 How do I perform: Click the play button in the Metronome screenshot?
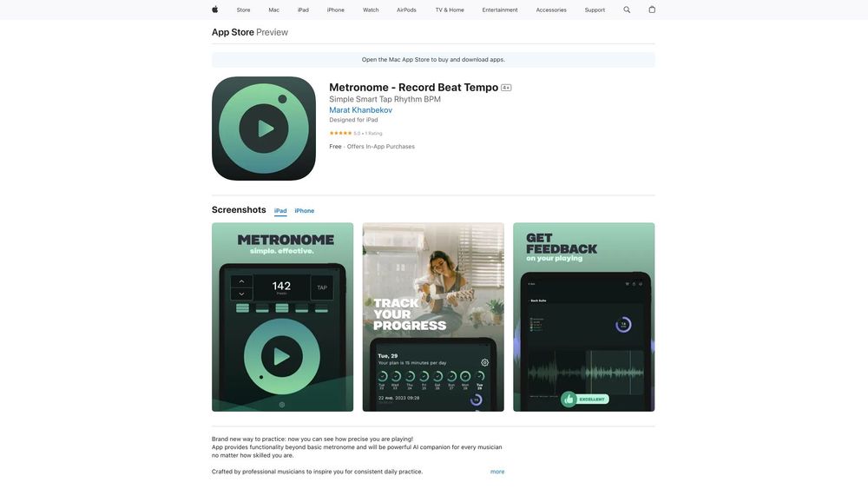[282, 357]
